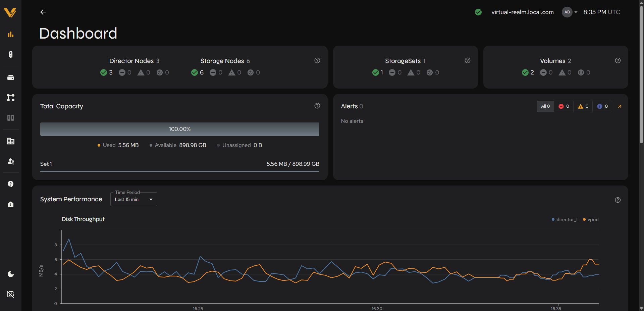Filter alerts by info blue icon

click(x=602, y=106)
